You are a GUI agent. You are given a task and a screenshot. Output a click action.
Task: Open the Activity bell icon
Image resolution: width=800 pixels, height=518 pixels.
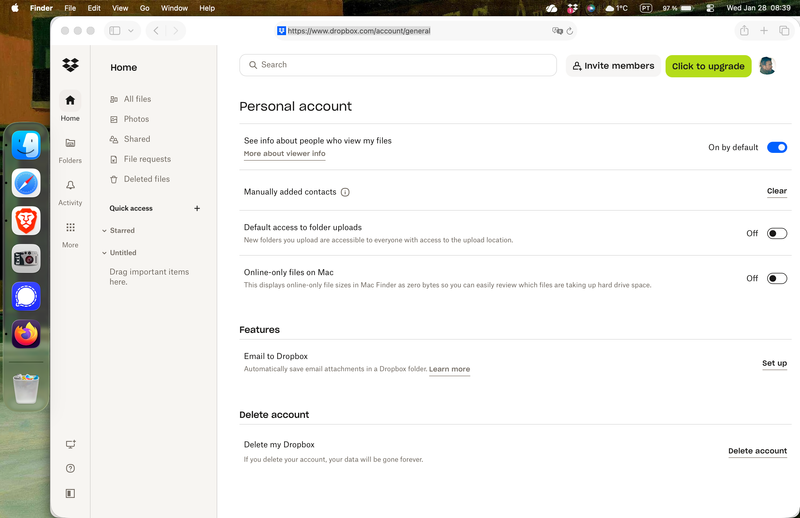70,186
